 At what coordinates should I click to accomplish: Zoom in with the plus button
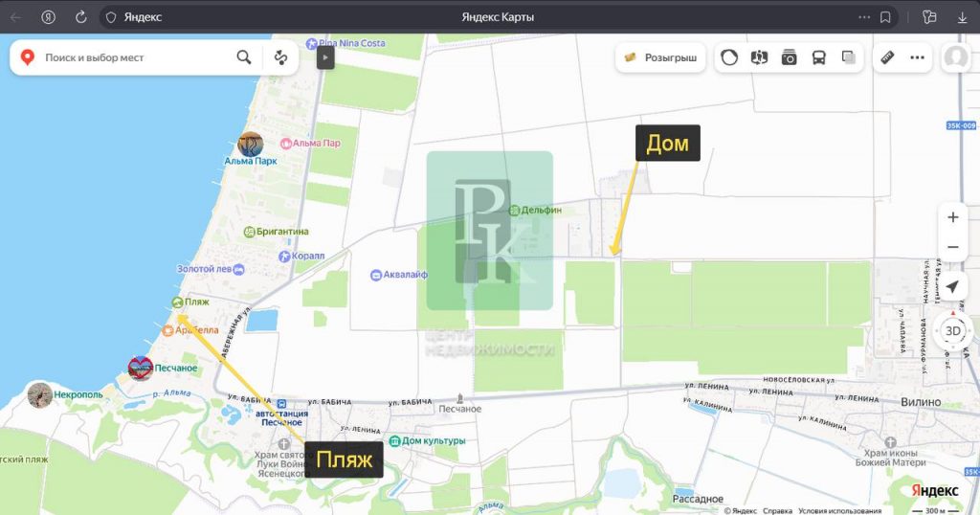tap(952, 217)
